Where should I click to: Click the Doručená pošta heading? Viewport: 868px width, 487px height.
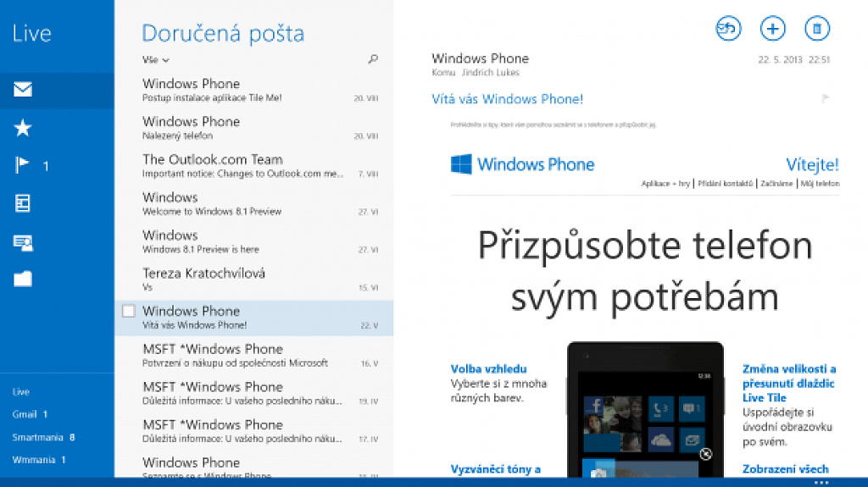pos(223,33)
